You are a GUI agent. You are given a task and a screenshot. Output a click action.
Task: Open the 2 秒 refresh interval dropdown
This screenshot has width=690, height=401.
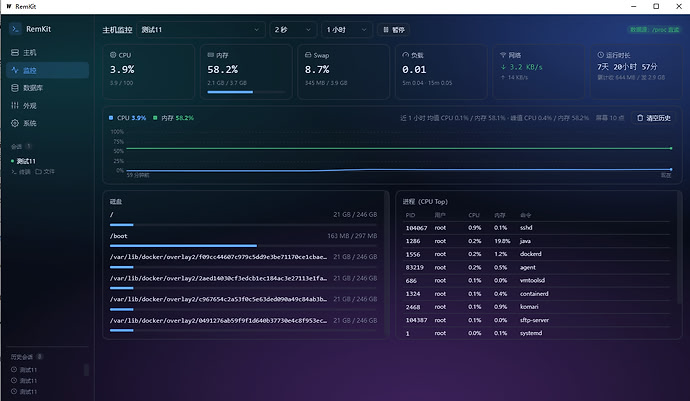[x=293, y=29]
